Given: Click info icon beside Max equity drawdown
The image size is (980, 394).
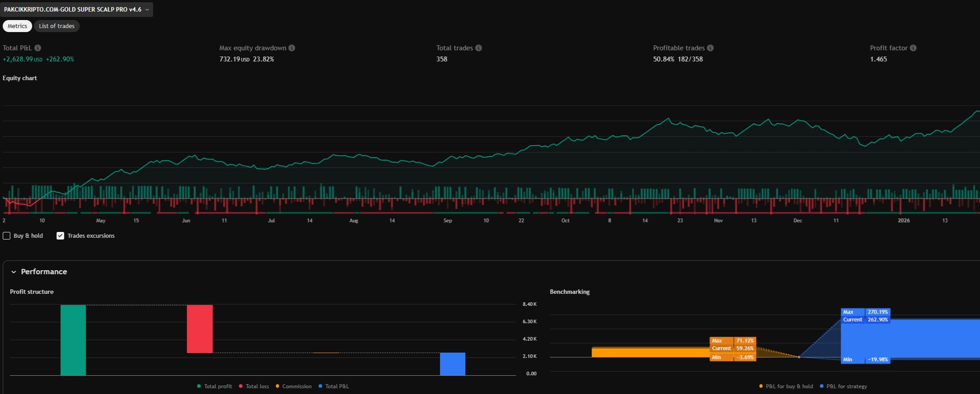Looking at the screenshot, I should [x=292, y=48].
